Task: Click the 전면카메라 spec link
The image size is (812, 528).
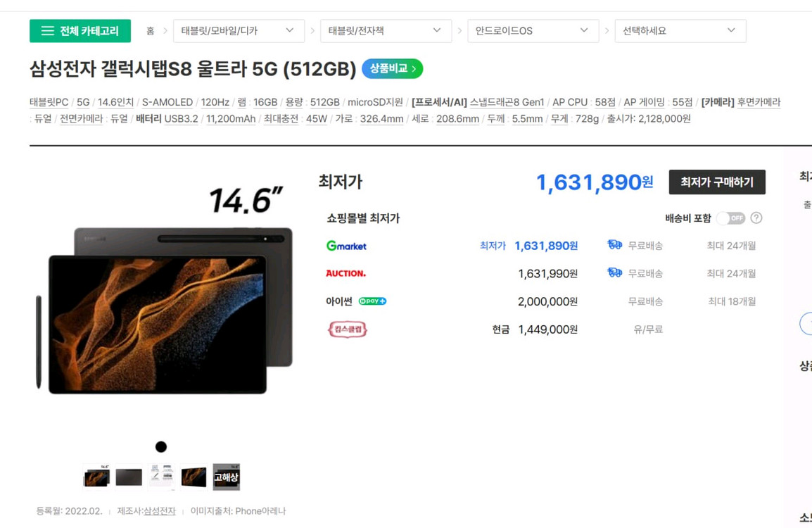Action: pyautogui.click(x=82, y=119)
